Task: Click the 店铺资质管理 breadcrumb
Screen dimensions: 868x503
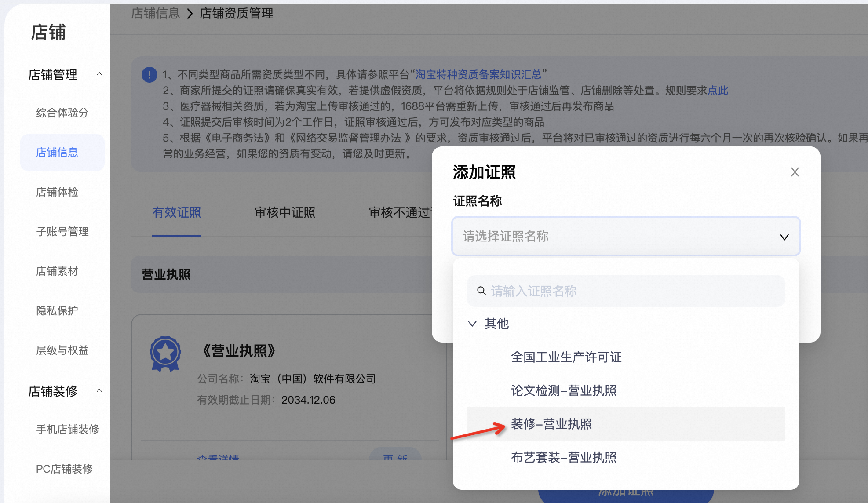Action: point(237,14)
